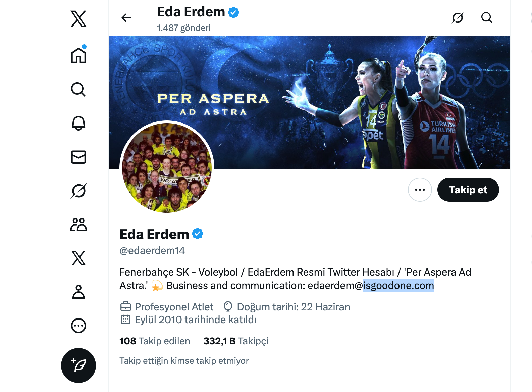Open the three-dot profile options menu

(420, 190)
